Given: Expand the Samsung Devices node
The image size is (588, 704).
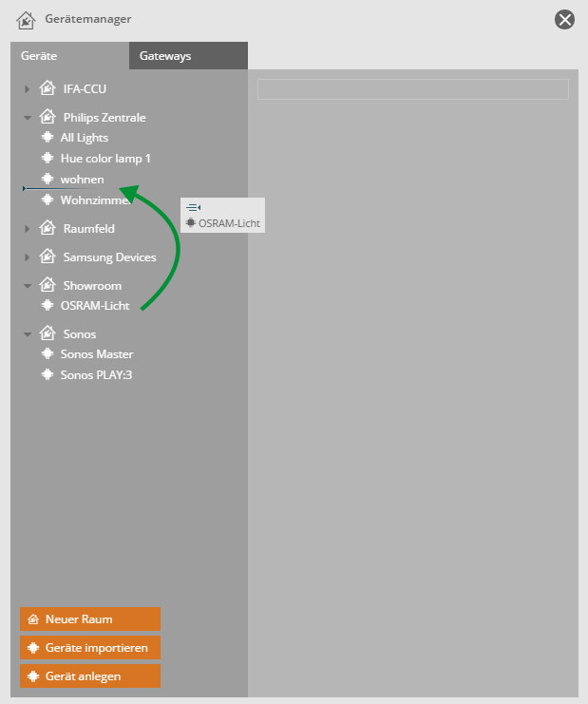Looking at the screenshot, I should pyautogui.click(x=28, y=257).
